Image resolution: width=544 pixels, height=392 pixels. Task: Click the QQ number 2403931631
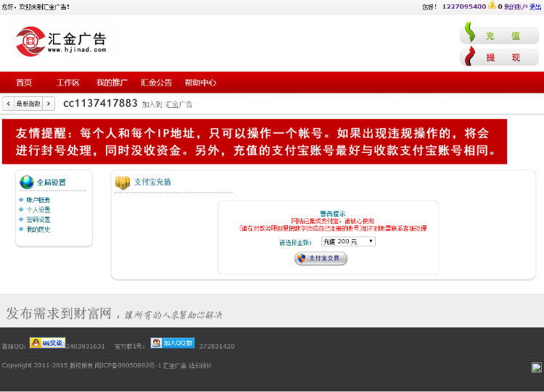click(x=86, y=346)
